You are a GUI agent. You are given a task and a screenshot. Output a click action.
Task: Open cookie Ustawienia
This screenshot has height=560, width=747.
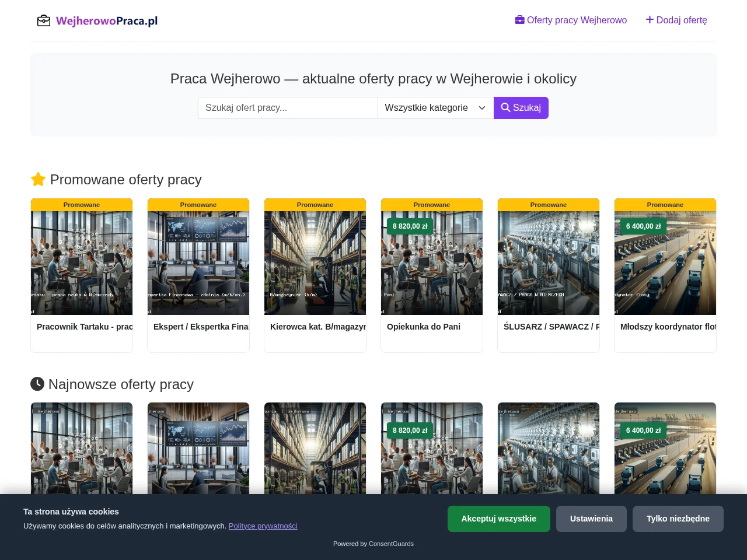[591, 519]
